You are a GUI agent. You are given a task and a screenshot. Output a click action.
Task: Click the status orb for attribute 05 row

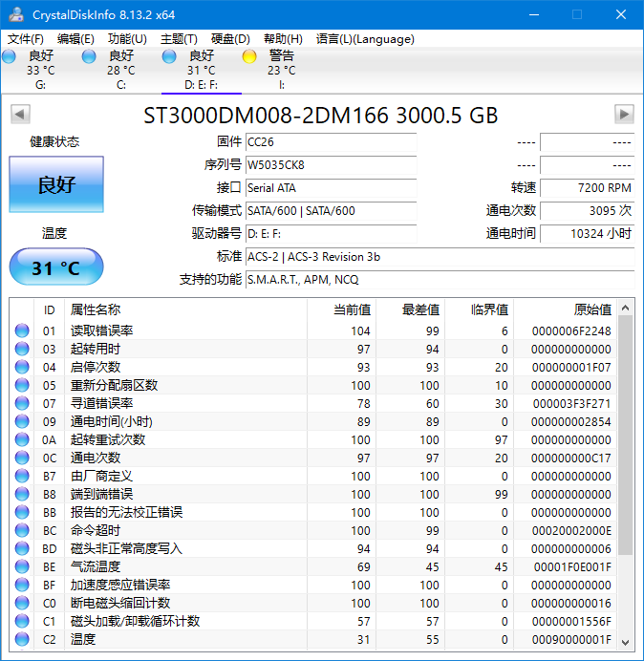coord(22,385)
